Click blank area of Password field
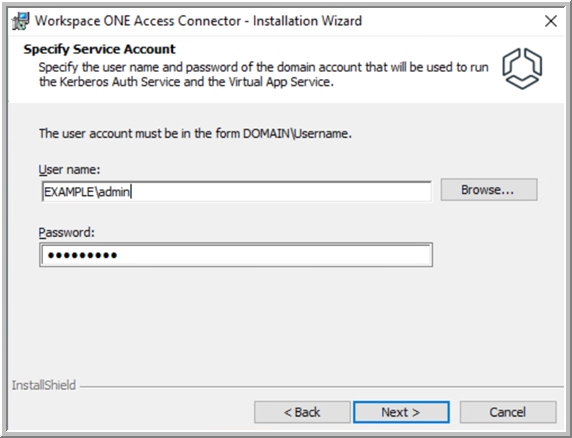572x438 pixels. pyautogui.click(x=274, y=255)
